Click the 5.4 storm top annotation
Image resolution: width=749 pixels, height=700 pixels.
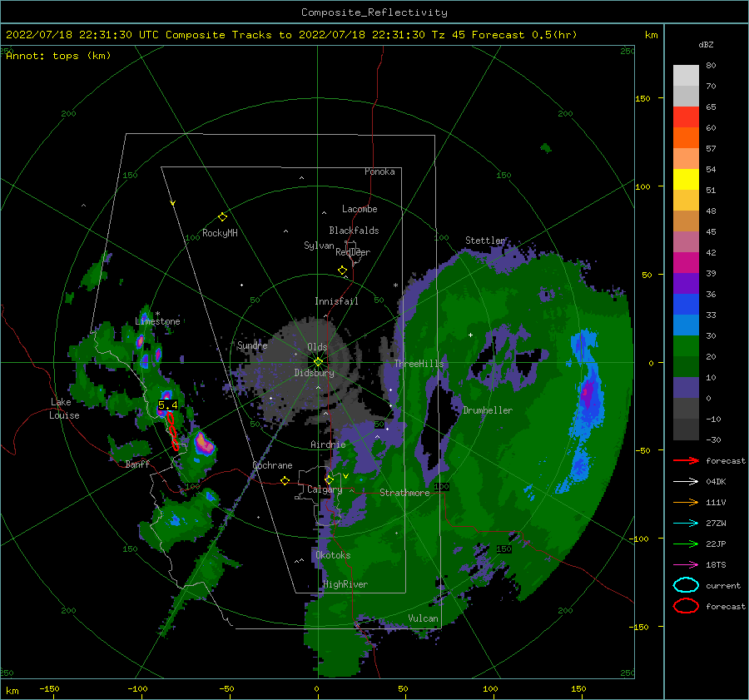pos(167,405)
